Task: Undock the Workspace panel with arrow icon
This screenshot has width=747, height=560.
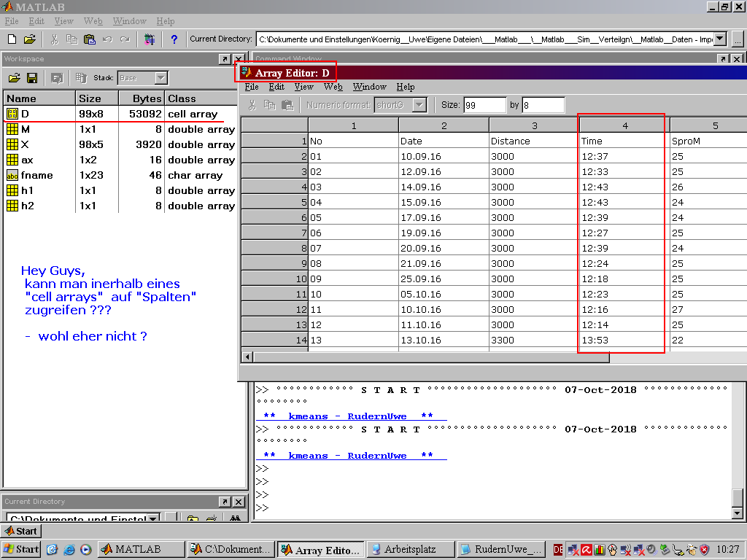Action: click(225, 59)
